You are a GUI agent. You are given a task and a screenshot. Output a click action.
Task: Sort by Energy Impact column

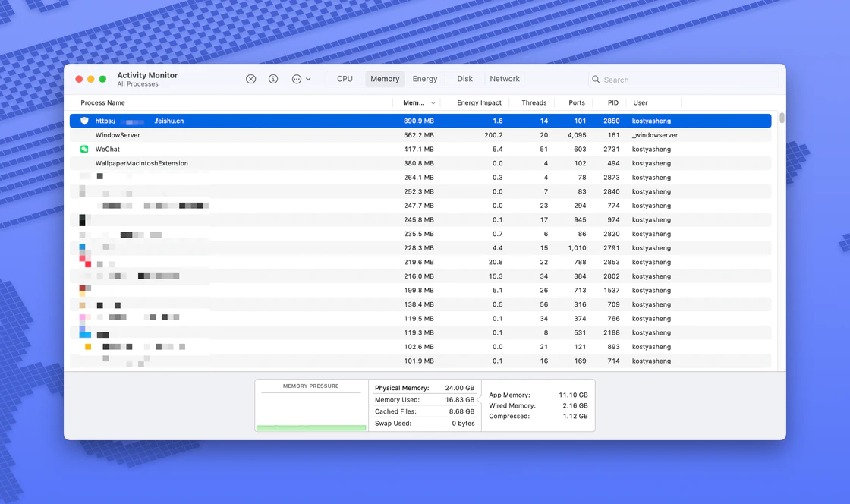479,102
